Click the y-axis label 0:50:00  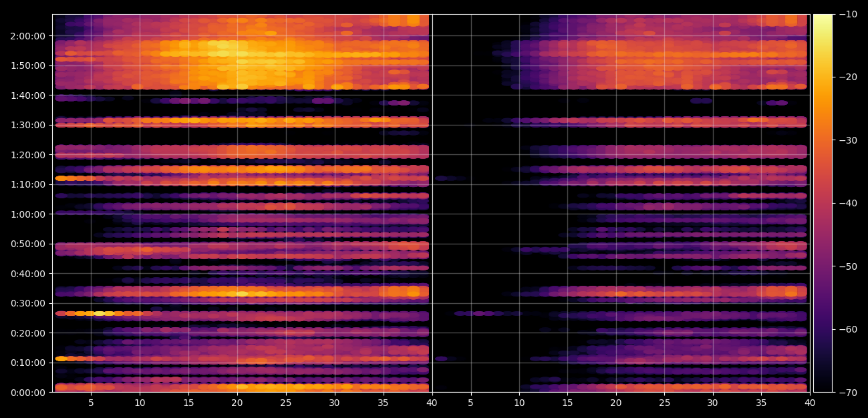29,244
